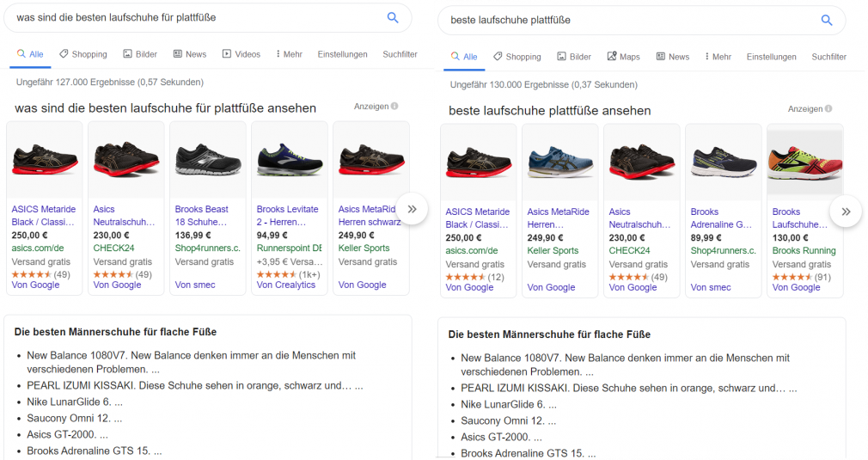Click the info icon next to Anzeigen in the right results
The width and height of the screenshot is (868, 460).
point(828,109)
